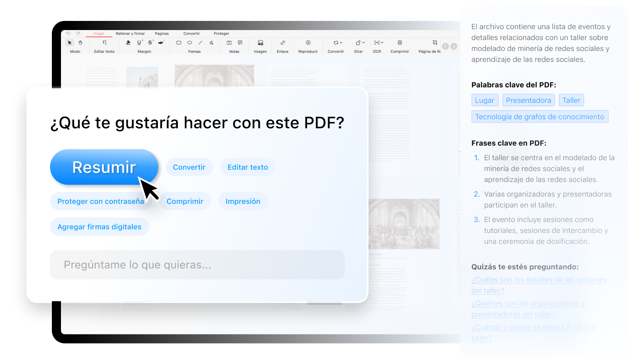The height and width of the screenshot is (364, 637).
Task: Select the strikethrough markup tool
Action: 150,43
